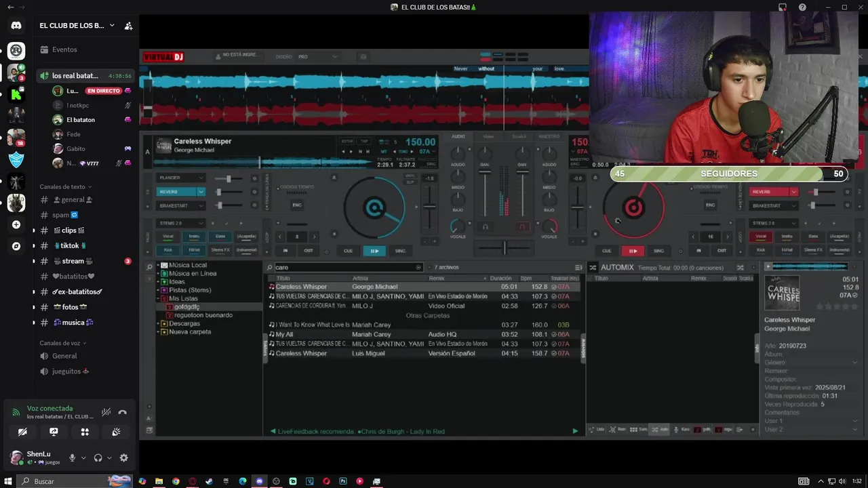Toggle noise suppression icon near Voz conectada
This screenshot has width=868, height=488.
pyautogui.click(x=106, y=411)
